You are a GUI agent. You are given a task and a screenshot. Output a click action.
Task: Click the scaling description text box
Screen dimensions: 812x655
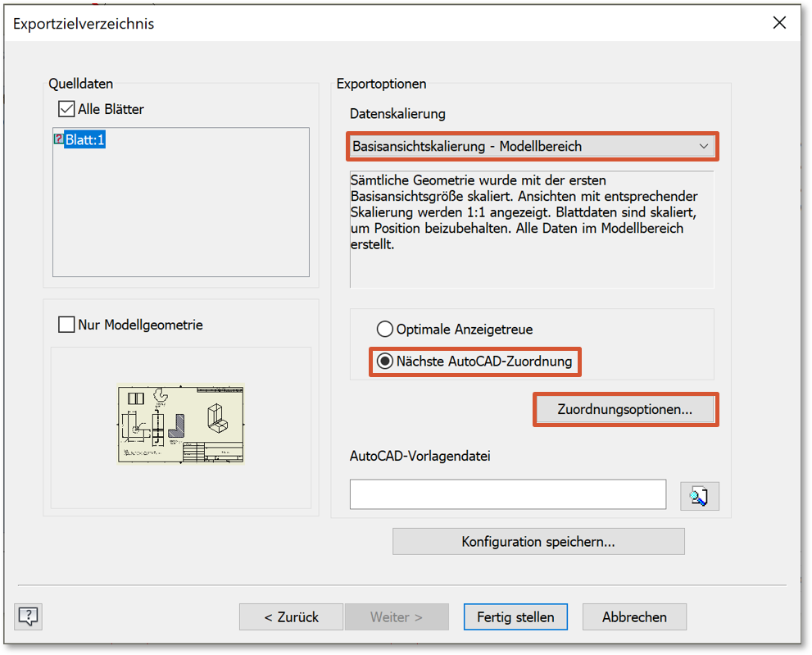(532, 229)
